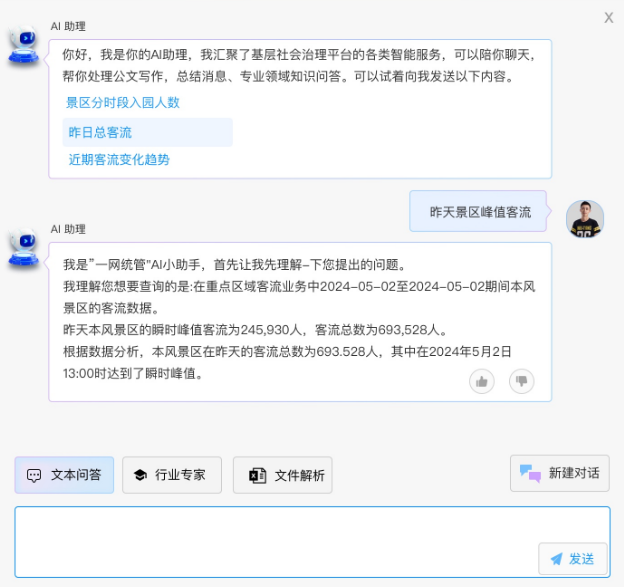Click the chat bubble icon in 文本问答
This screenshot has width=624, height=587.
34,475
